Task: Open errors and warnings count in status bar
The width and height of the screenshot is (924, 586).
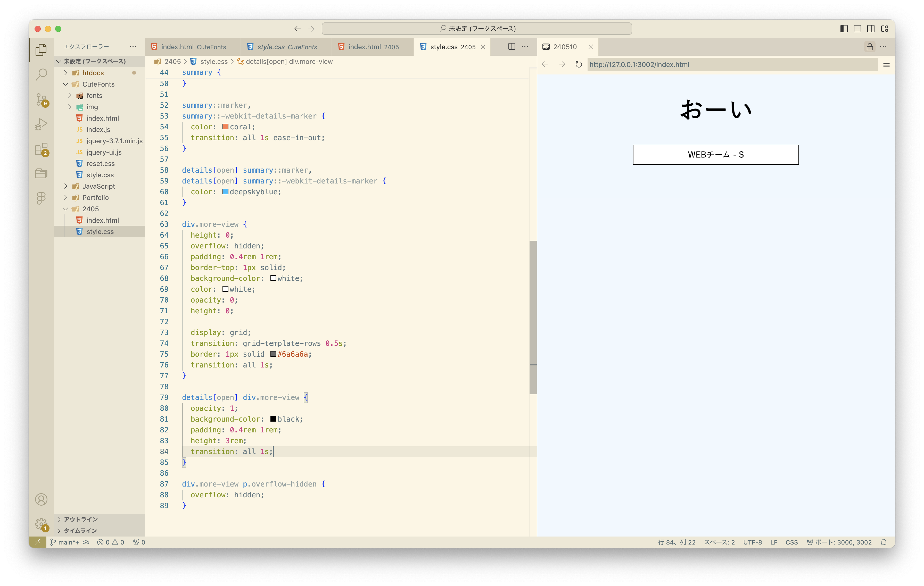Action: [x=111, y=542]
